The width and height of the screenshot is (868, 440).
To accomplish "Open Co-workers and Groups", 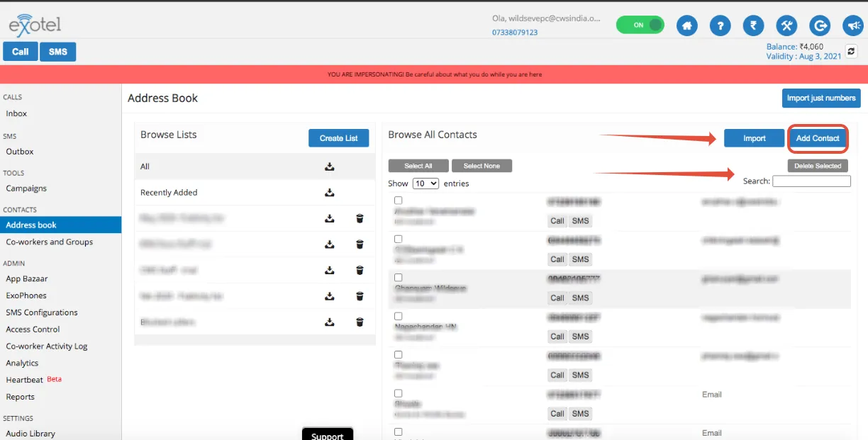I will 50,242.
